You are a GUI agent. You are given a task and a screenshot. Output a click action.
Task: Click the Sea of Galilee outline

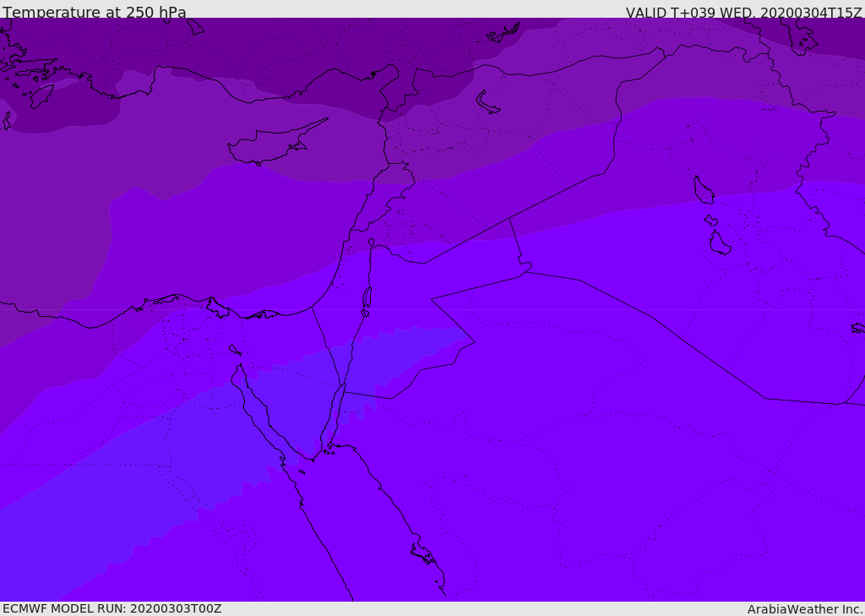coord(371,243)
